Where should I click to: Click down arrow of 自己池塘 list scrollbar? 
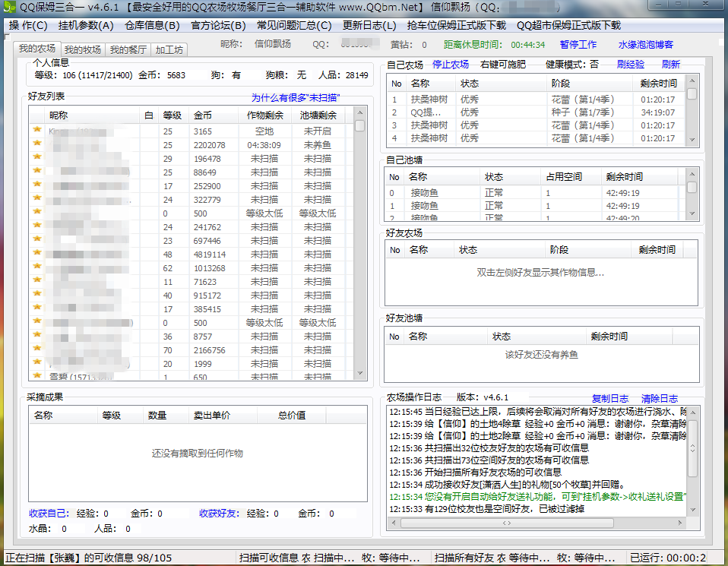692,213
